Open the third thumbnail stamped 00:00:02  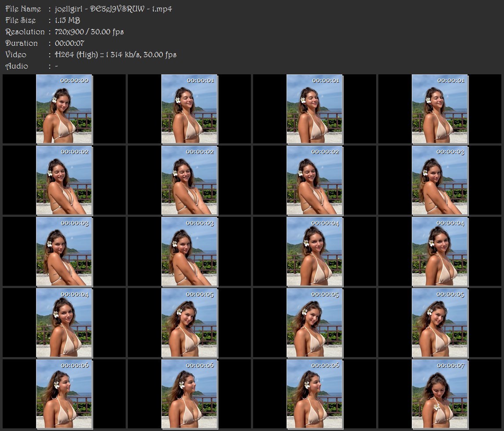pos(315,180)
